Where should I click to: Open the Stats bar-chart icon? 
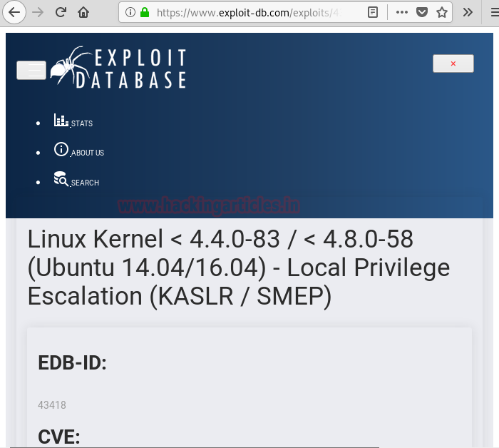61,120
